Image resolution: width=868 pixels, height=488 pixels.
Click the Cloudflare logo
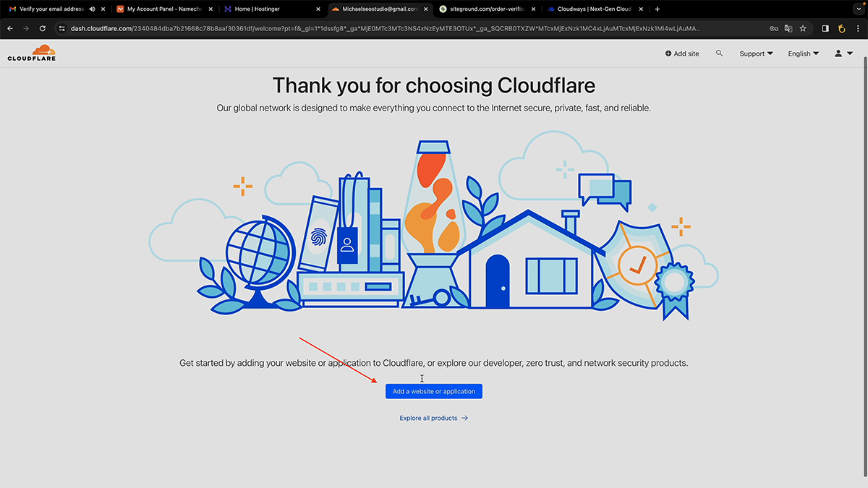tap(32, 53)
